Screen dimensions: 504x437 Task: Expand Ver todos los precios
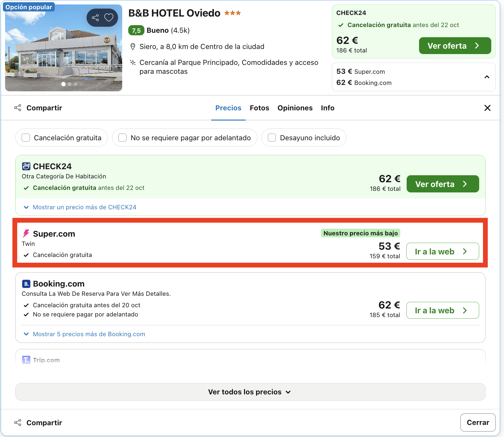click(x=250, y=392)
